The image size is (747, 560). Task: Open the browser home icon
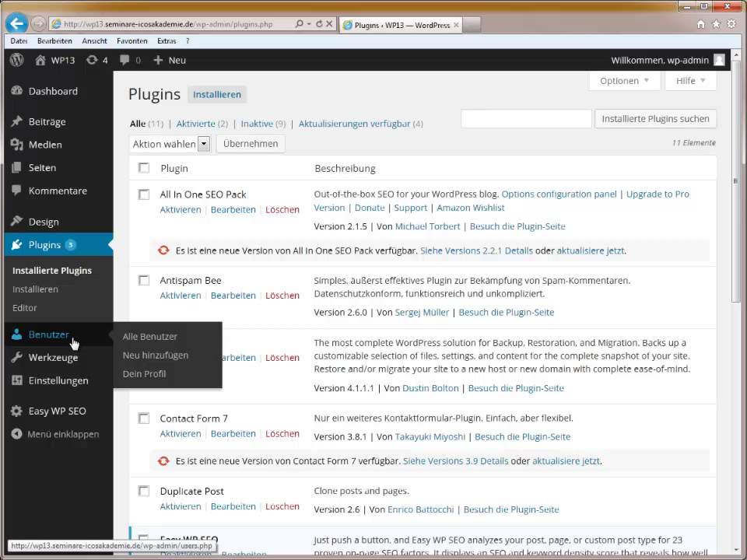click(x=701, y=24)
